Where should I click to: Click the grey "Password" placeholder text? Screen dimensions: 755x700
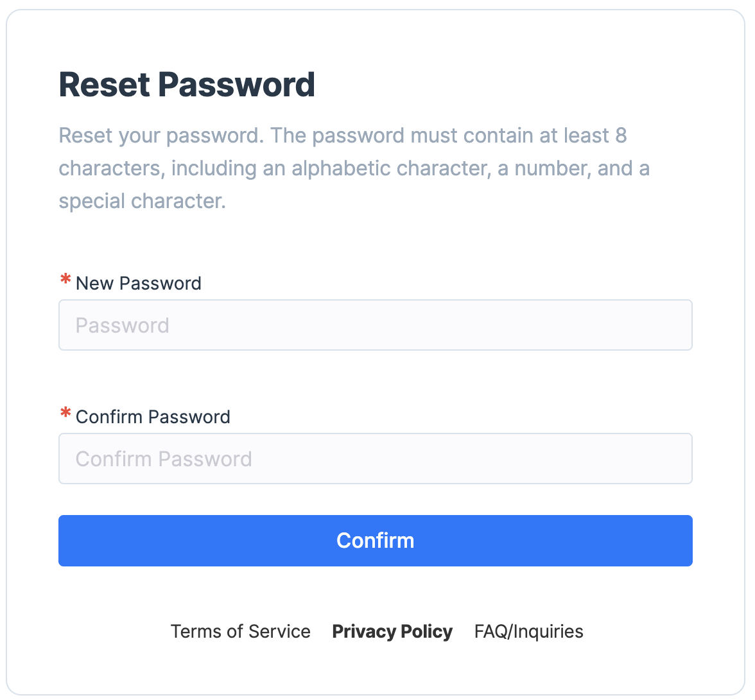point(122,326)
